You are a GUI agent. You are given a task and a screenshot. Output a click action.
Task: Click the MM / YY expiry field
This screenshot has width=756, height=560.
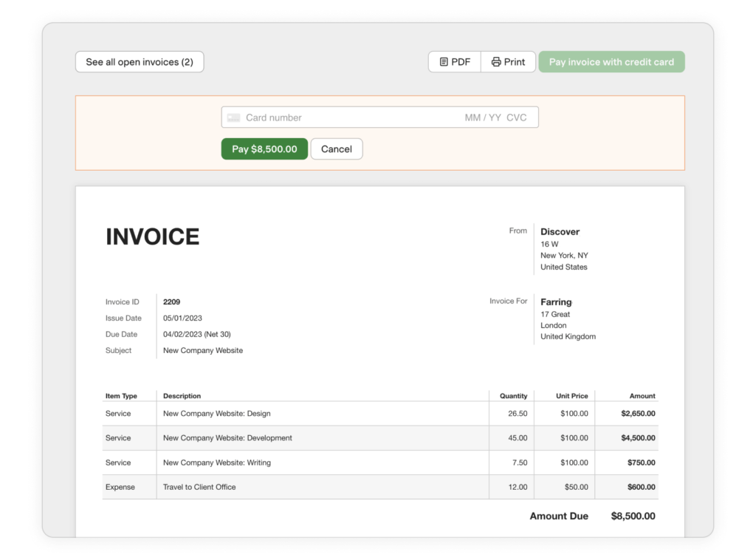[483, 117]
